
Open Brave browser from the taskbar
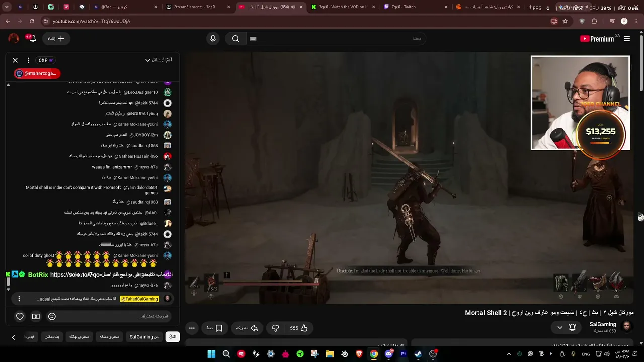pyautogui.click(x=359, y=354)
